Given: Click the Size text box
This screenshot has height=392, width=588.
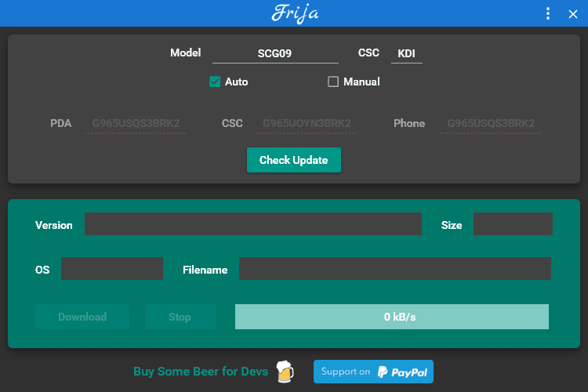Looking at the screenshot, I should click(x=513, y=224).
